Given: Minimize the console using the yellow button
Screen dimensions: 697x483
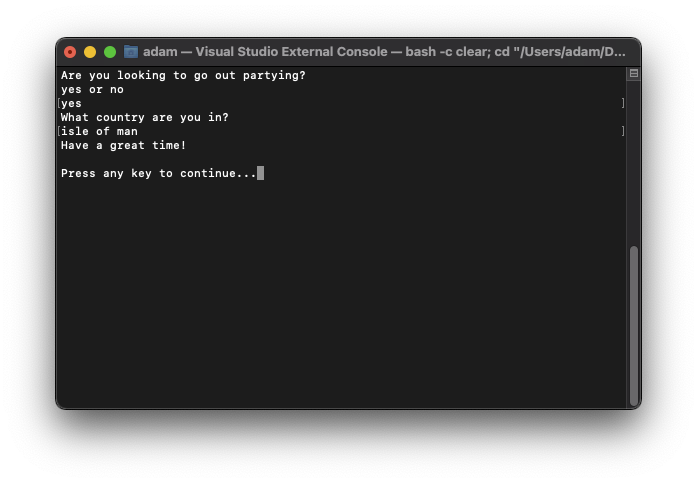Looking at the screenshot, I should 90,52.
